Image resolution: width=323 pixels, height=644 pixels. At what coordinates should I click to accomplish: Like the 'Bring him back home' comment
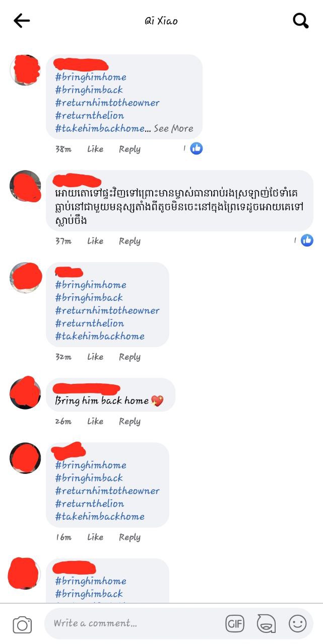point(95,422)
